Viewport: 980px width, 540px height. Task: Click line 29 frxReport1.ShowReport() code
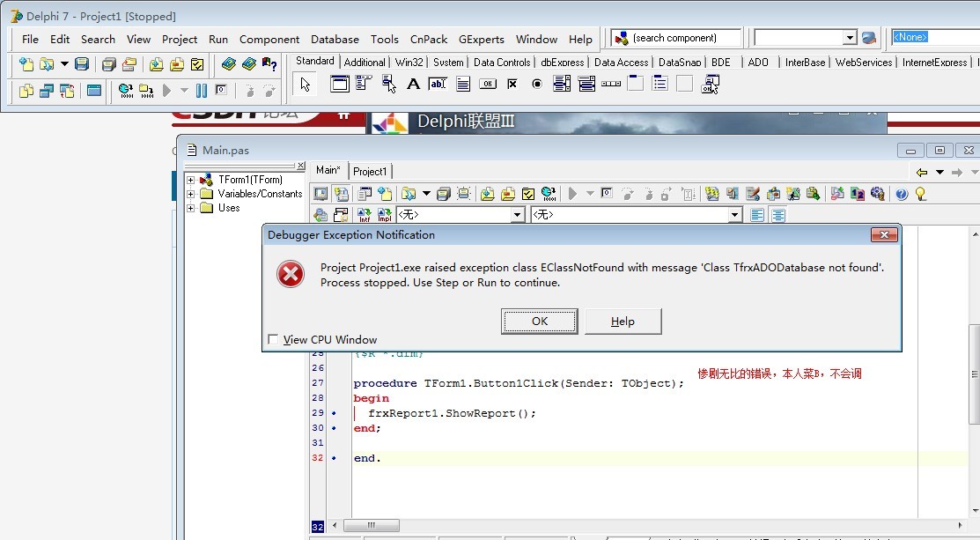coord(452,413)
